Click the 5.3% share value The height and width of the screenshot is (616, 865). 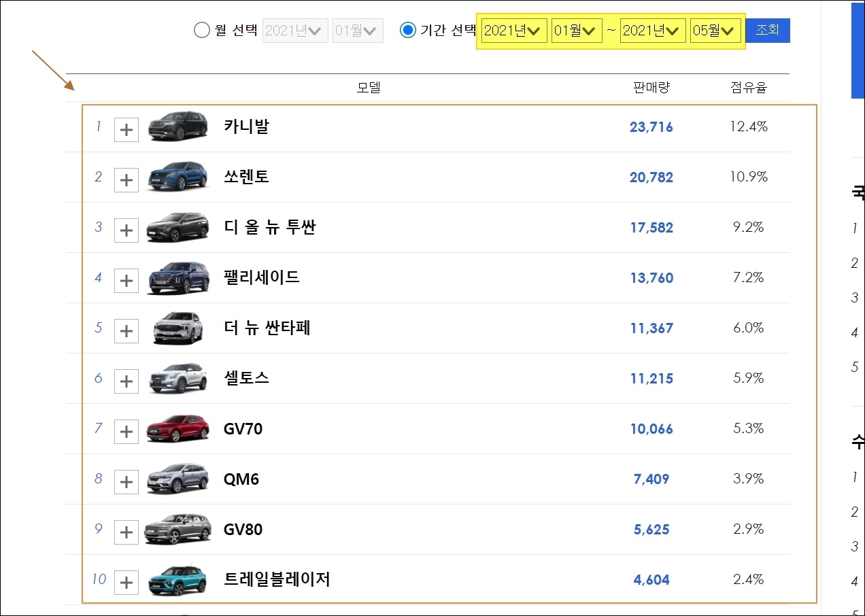[x=749, y=428]
